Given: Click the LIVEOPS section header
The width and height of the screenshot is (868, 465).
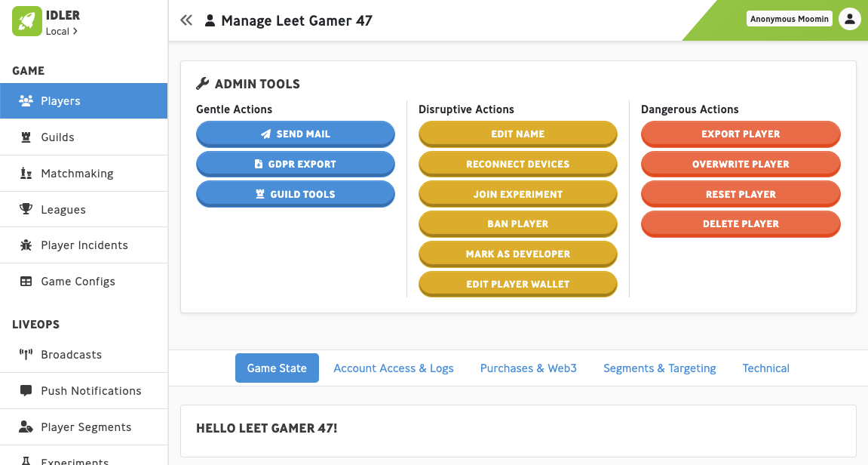Looking at the screenshot, I should [36, 325].
